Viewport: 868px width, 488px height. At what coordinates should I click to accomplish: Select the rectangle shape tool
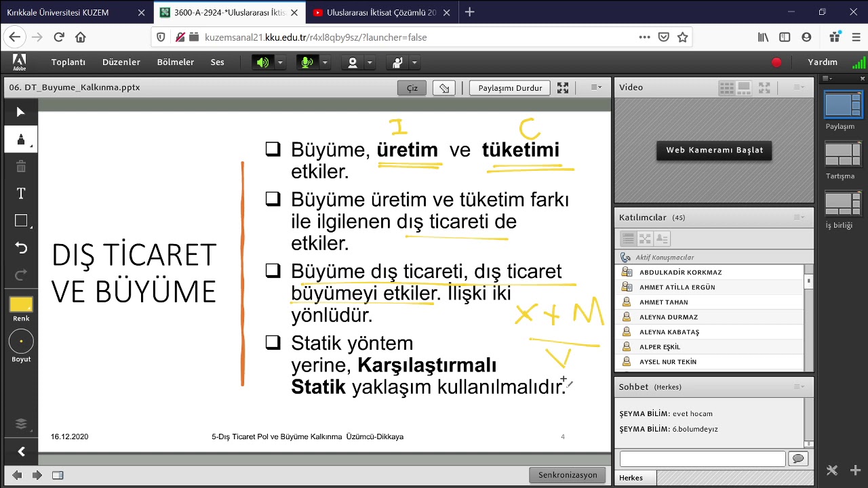point(20,221)
